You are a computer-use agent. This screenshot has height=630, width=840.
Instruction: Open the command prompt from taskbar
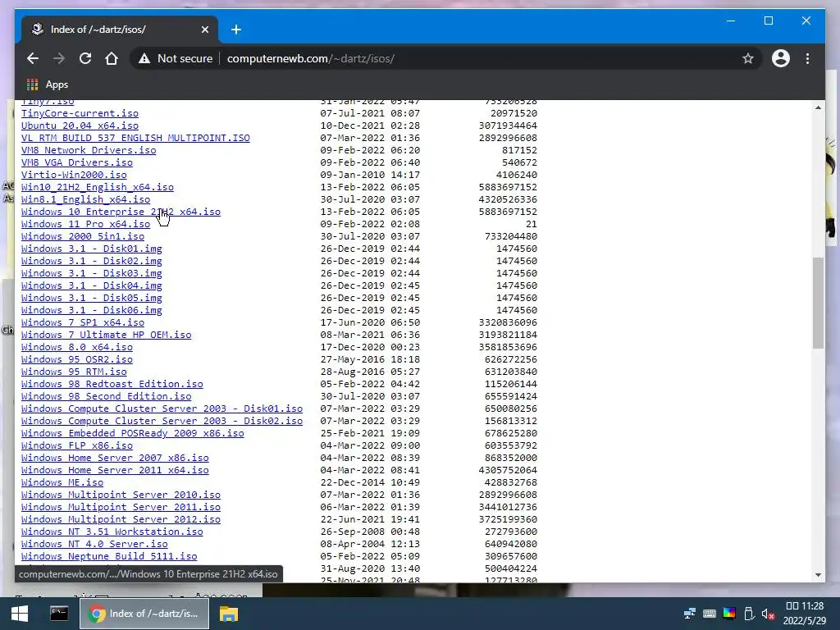tap(59, 614)
